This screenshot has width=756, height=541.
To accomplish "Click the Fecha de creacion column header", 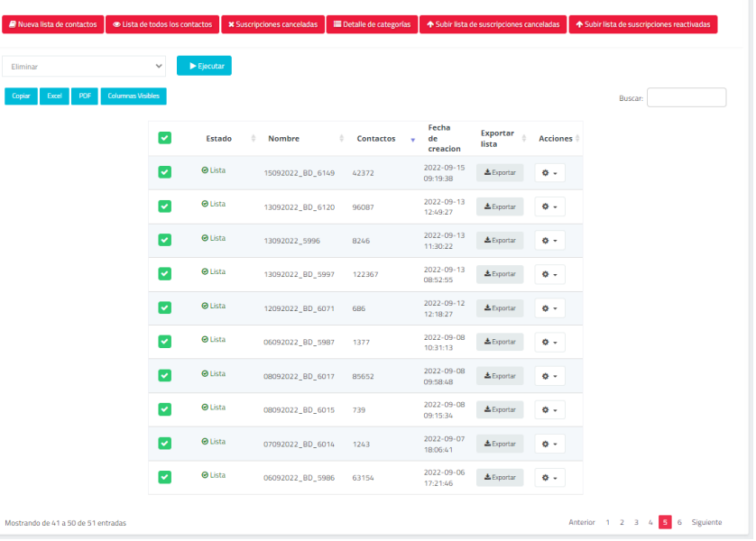I will (444, 138).
